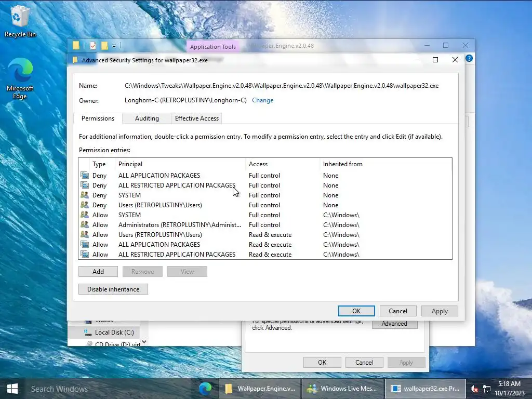Click the Windows Start button
Viewport: 532px width, 399px height.
[x=12, y=389]
